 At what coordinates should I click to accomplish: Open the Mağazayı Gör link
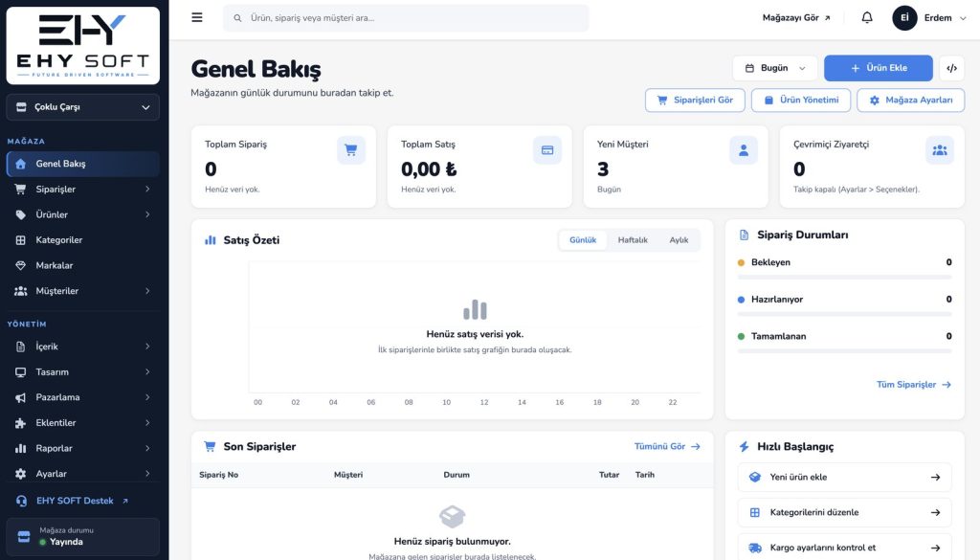pyautogui.click(x=796, y=18)
